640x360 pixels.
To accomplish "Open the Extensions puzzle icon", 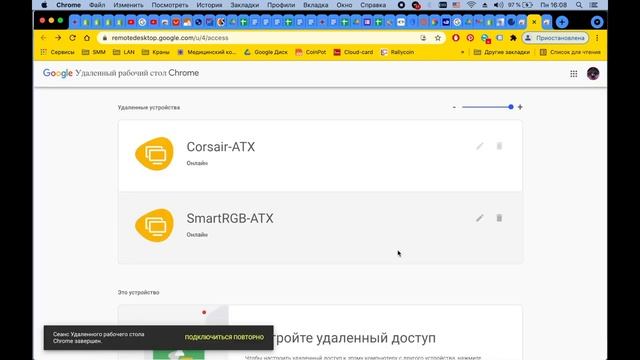I will (x=513, y=38).
